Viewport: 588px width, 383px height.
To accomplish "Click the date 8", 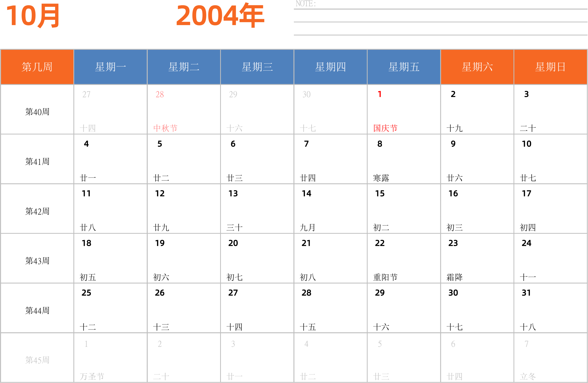I will 380,144.
